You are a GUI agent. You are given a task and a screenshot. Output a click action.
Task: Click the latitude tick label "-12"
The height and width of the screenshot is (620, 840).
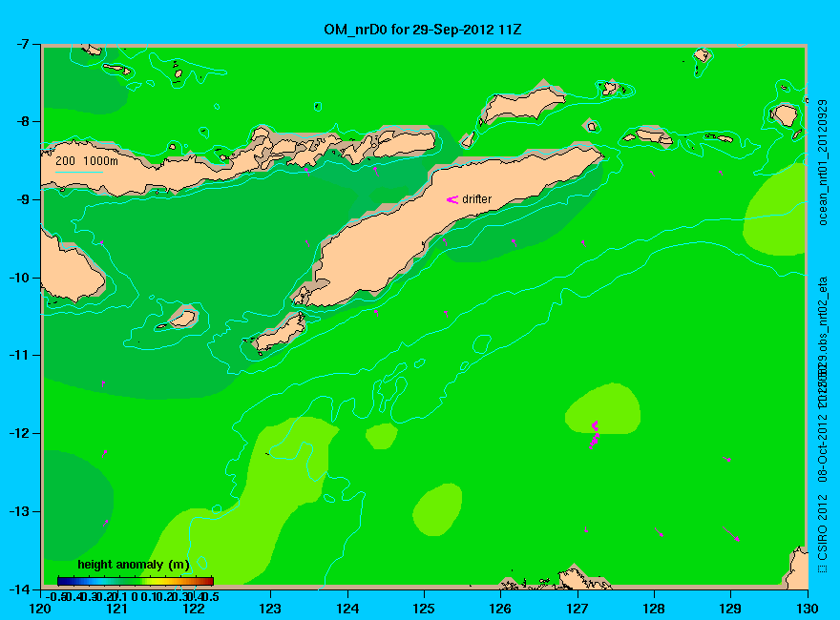coord(19,433)
